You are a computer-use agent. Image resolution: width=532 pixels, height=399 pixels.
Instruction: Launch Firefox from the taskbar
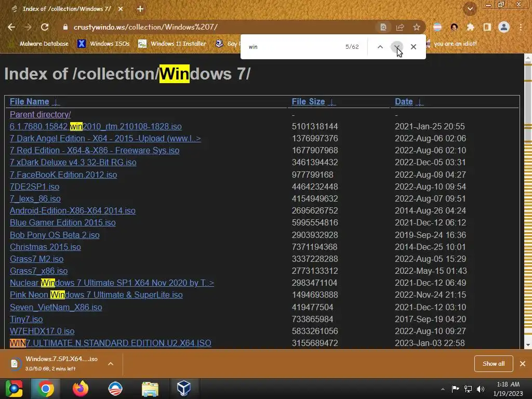[81, 389]
